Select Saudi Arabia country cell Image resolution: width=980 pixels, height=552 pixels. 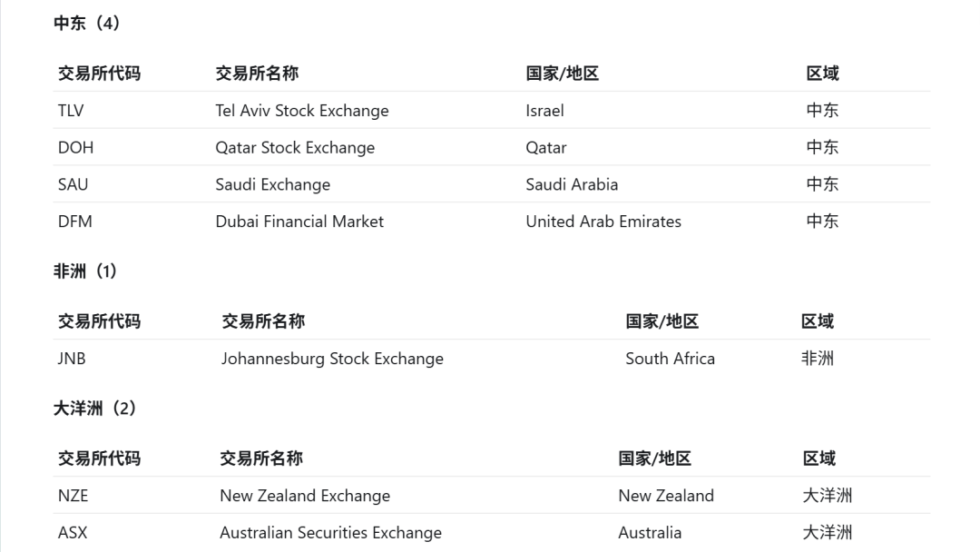tap(572, 184)
